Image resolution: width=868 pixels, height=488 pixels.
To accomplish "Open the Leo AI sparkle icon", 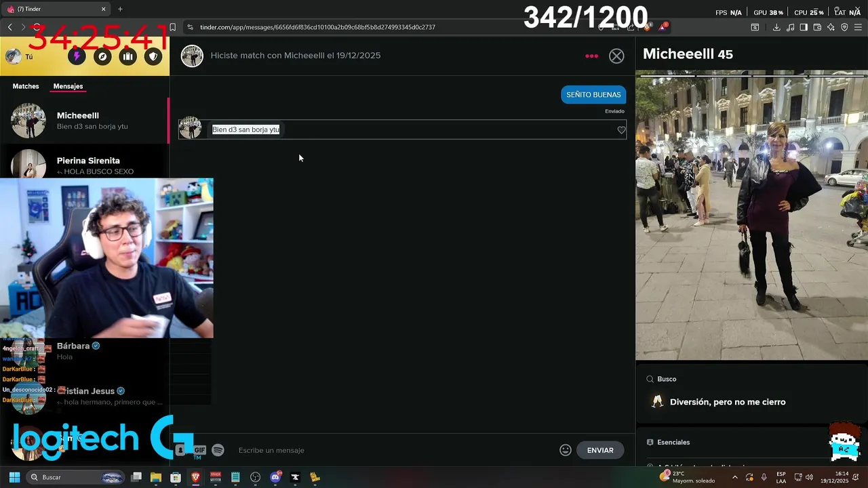I will click(x=831, y=27).
